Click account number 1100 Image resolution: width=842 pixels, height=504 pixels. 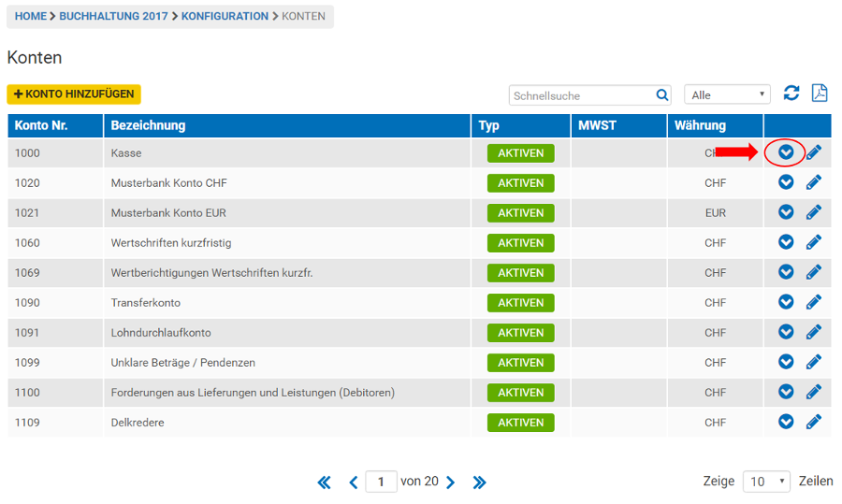[27, 393]
